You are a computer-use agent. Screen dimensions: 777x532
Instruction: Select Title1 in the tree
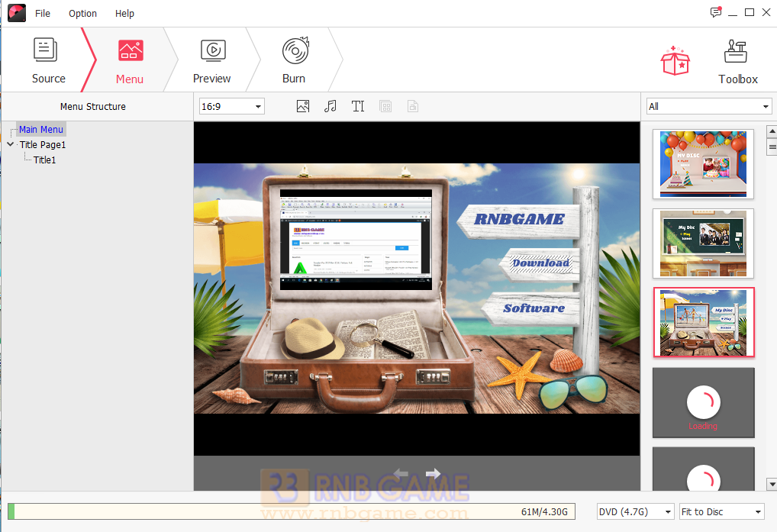44,160
